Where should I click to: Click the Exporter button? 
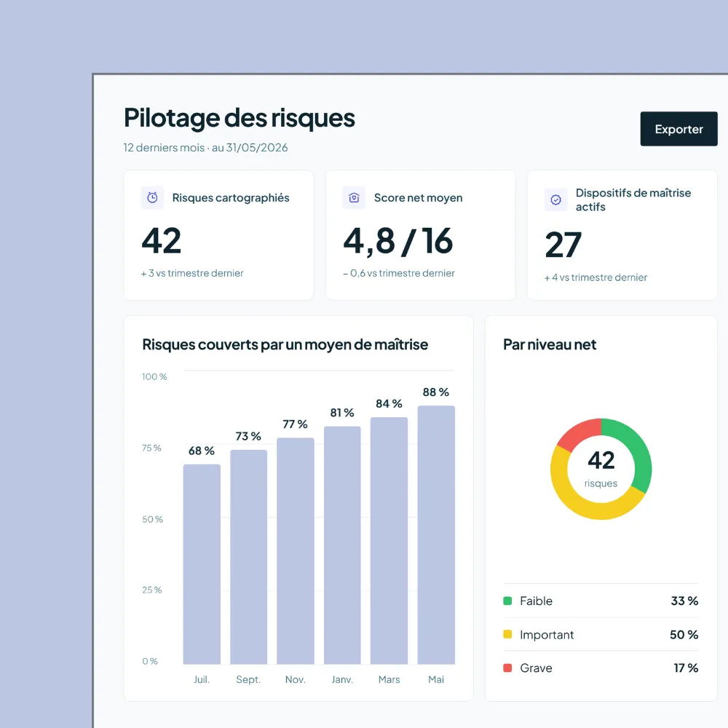coord(678,129)
